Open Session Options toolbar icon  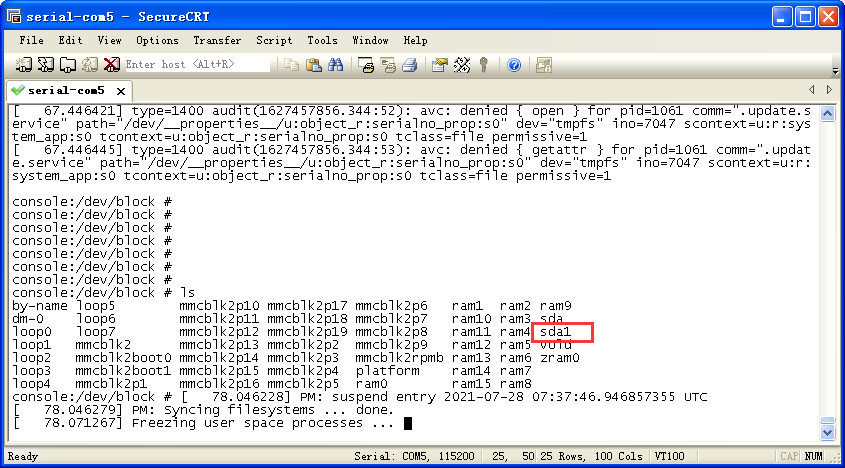(x=439, y=65)
